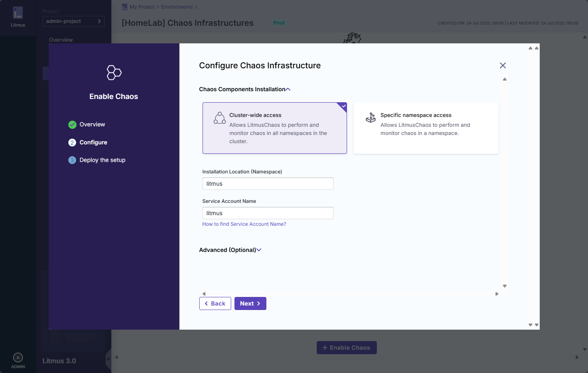Click the Litmus logo icon
The width and height of the screenshot is (588, 373).
18,13
